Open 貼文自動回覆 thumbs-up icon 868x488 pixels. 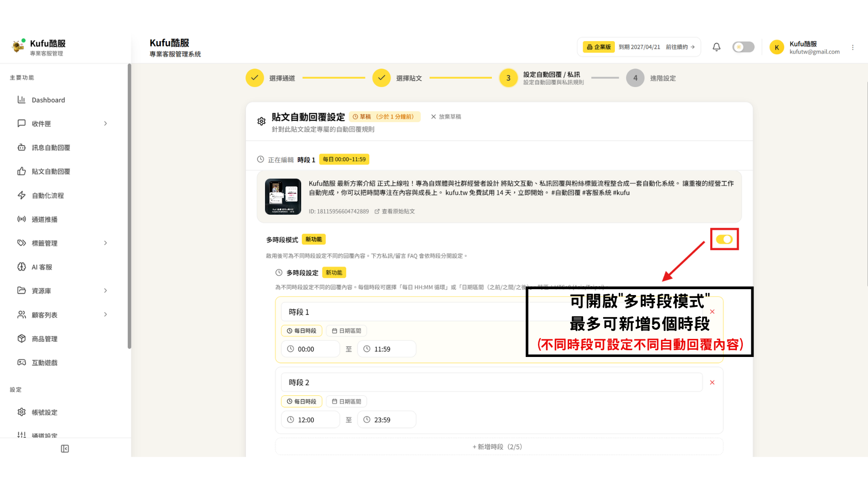click(x=21, y=171)
